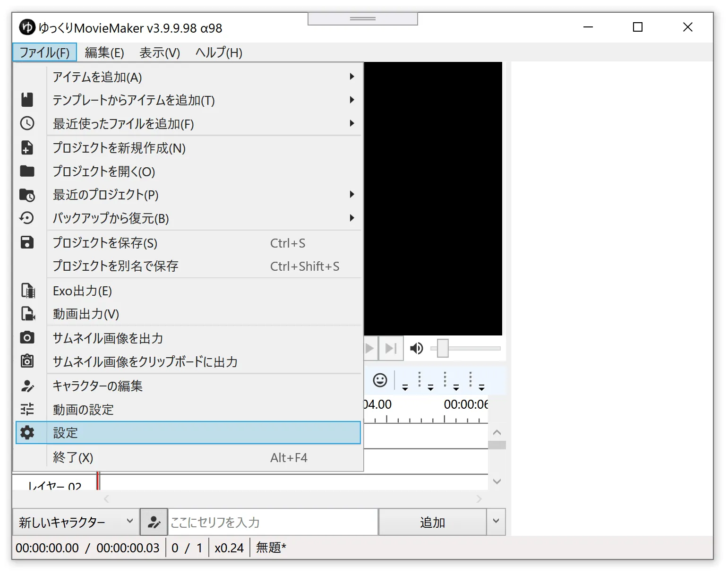728x575 pixels.
Task: Open the 編集(E) menu
Action: [x=104, y=52]
